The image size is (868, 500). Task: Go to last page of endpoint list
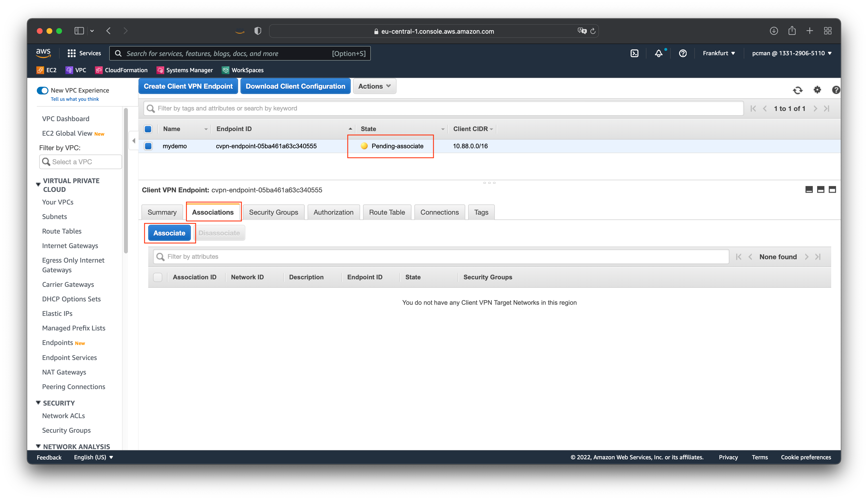(827, 109)
